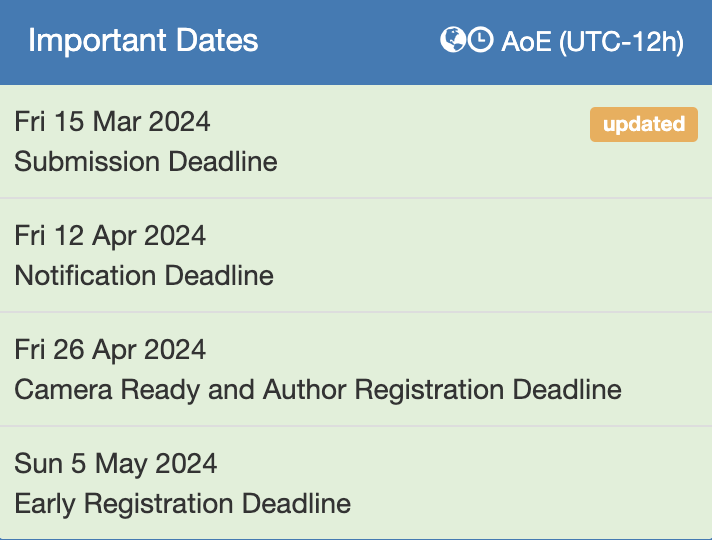Click the globe icon in the header
This screenshot has width=712, height=540.
(x=453, y=41)
